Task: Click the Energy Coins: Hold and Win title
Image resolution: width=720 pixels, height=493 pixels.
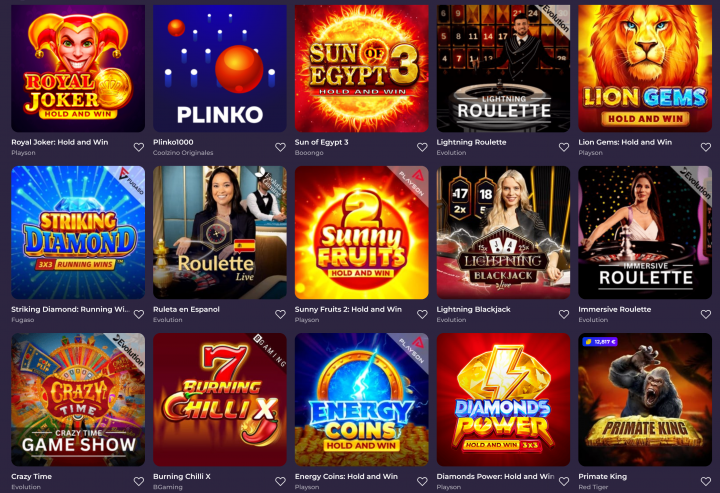Action: tap(346, 476)
